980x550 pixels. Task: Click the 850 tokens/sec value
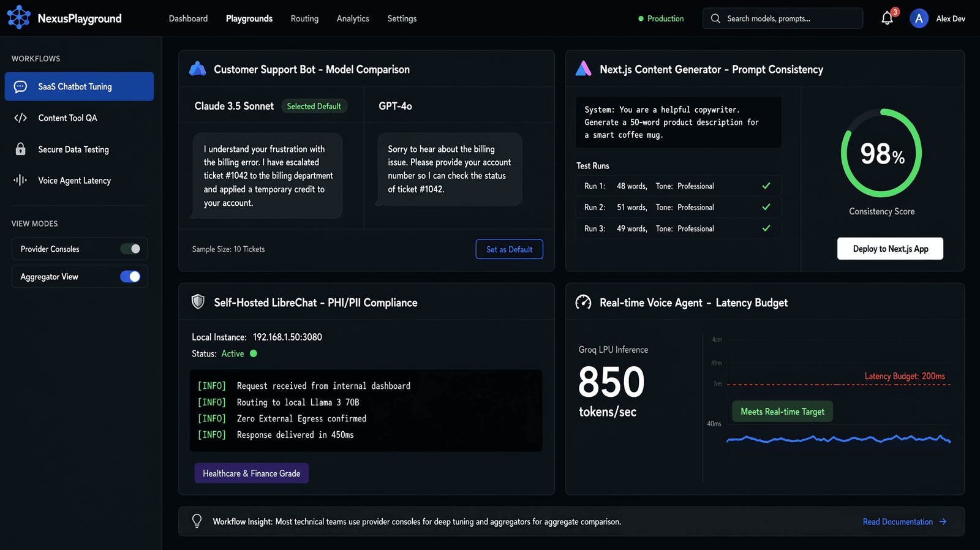[x=611, y=391]
